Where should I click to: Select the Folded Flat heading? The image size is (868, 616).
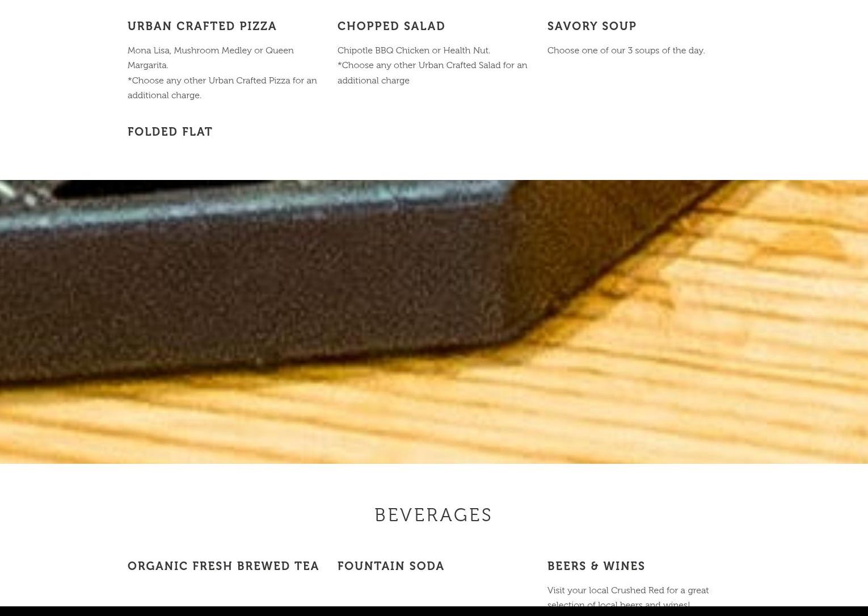click(x=170, y=132)
